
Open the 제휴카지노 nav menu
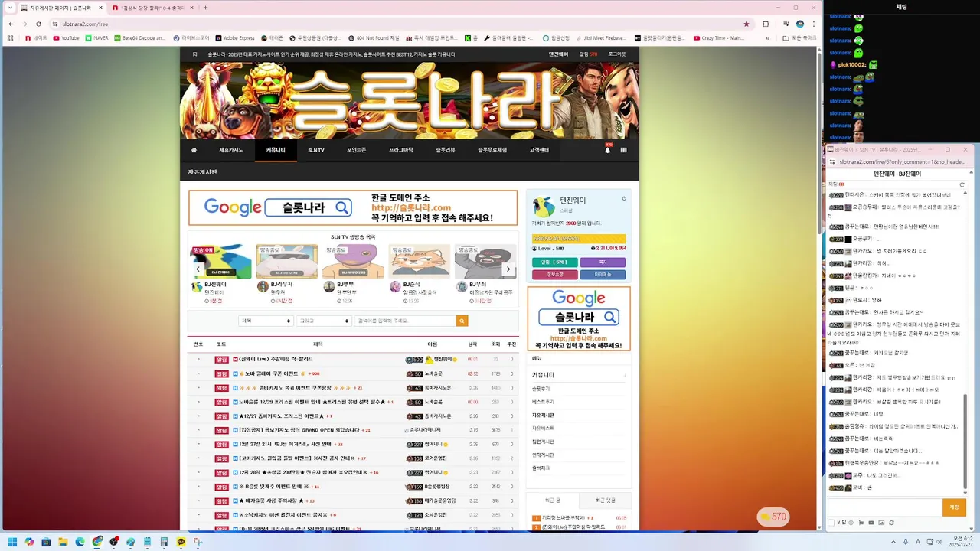pos(230,150)
